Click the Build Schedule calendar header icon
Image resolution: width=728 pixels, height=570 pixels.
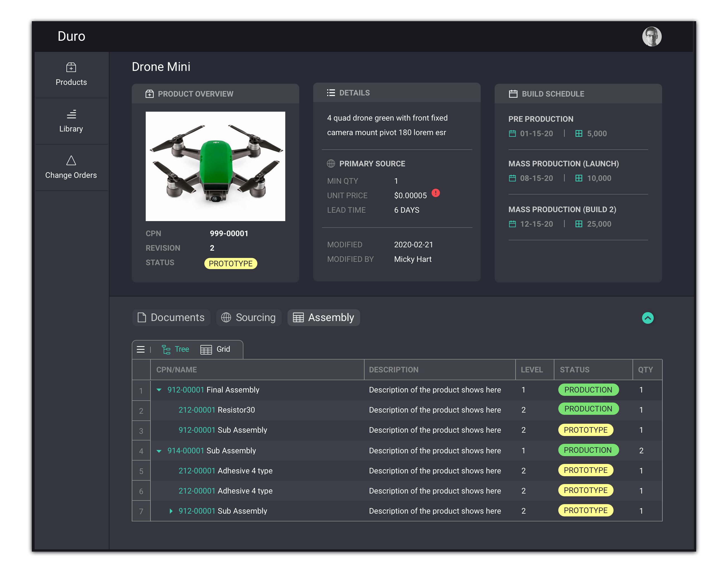click(x=513, y=94)
